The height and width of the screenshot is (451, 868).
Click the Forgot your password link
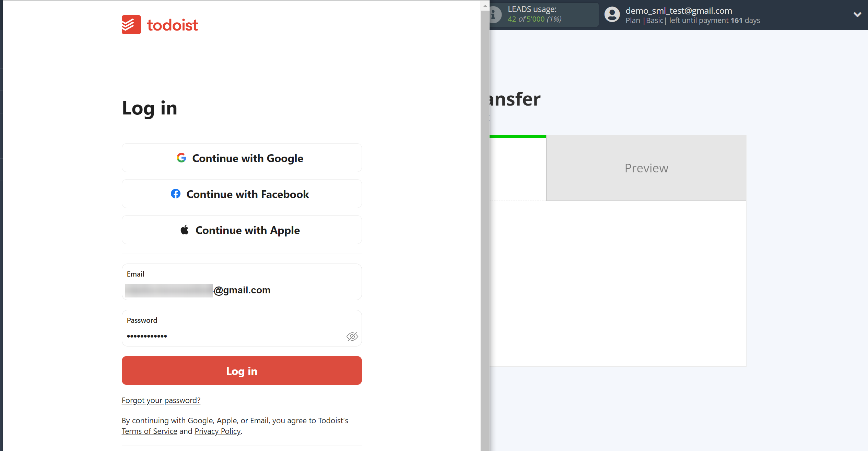point(161,400)
